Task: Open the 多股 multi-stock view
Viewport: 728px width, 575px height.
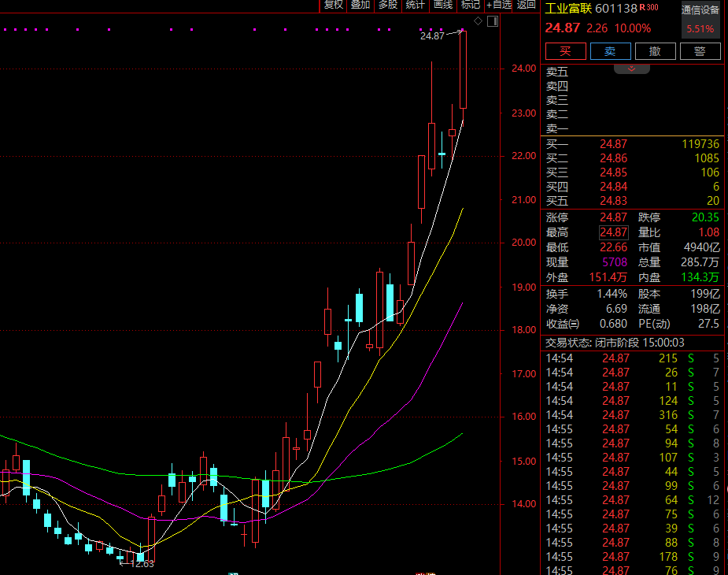Action: [388, 5]
